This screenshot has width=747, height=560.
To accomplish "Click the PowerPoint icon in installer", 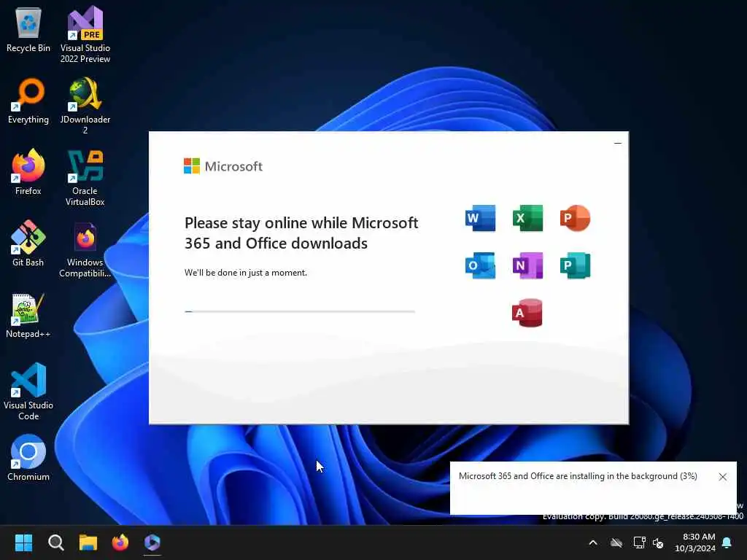I will pos(575,218).
